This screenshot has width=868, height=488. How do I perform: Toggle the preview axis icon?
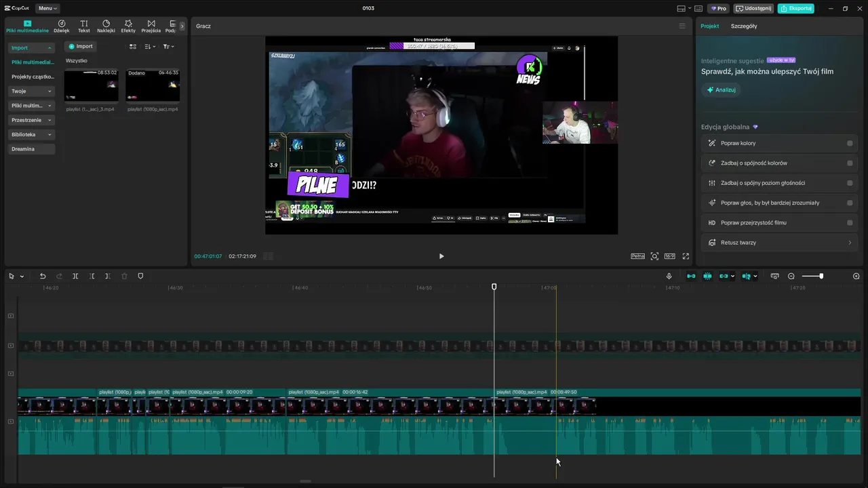747,276
